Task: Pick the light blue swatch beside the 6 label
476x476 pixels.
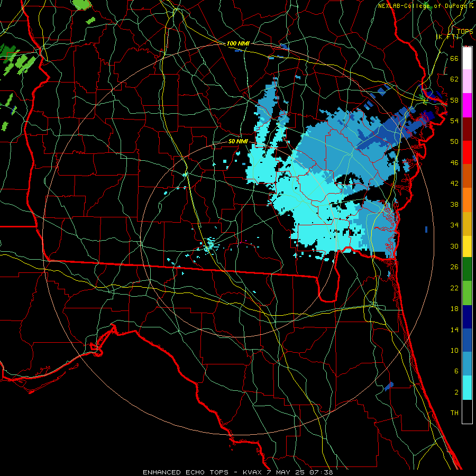Action: click(x=467, y=364)
